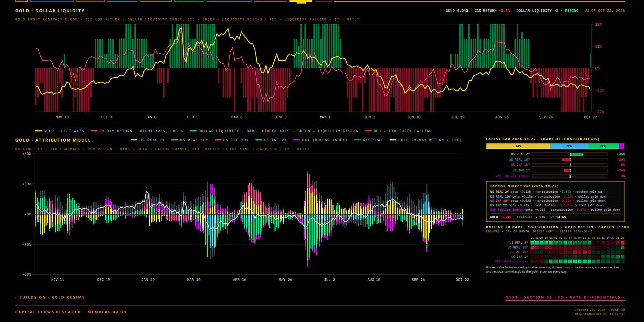Click the US REAL 2Y +34% contribution bar
Viewport: 644px width, 322px height.
570,154
